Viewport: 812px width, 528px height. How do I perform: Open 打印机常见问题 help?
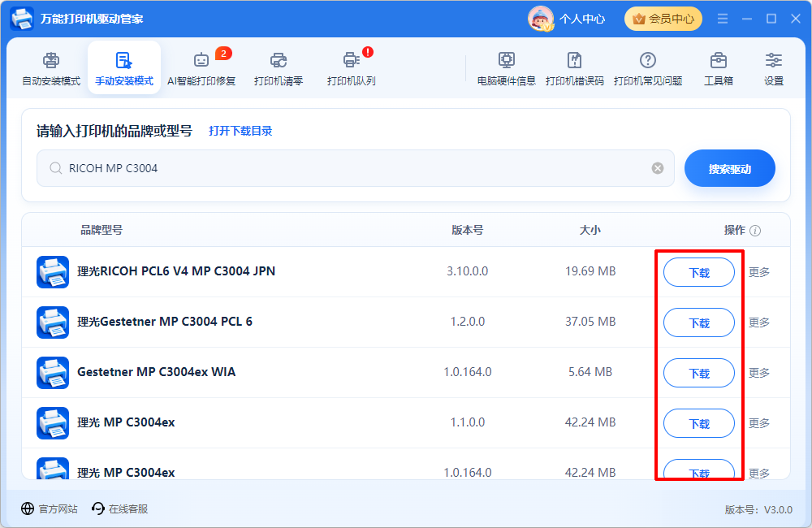[x=648, y=68]
